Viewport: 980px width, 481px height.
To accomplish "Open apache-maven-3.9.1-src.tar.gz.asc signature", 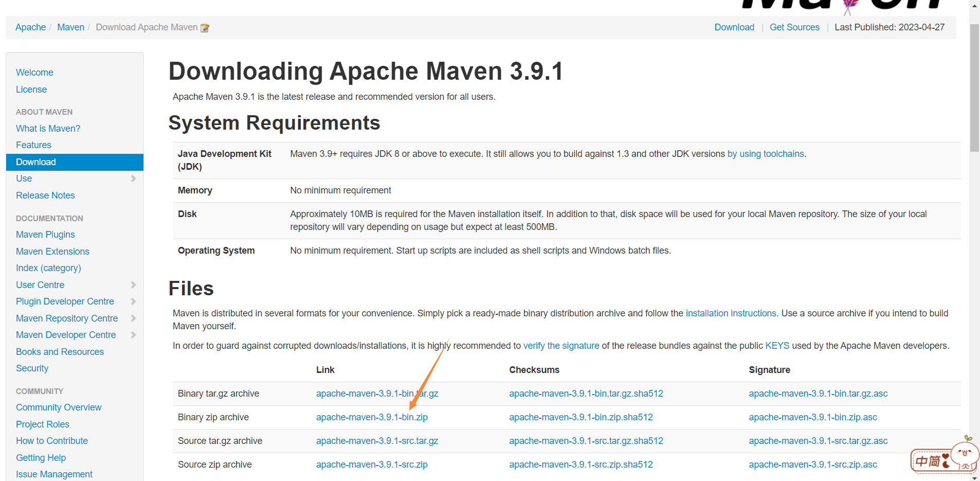I will tap(818, 441).
